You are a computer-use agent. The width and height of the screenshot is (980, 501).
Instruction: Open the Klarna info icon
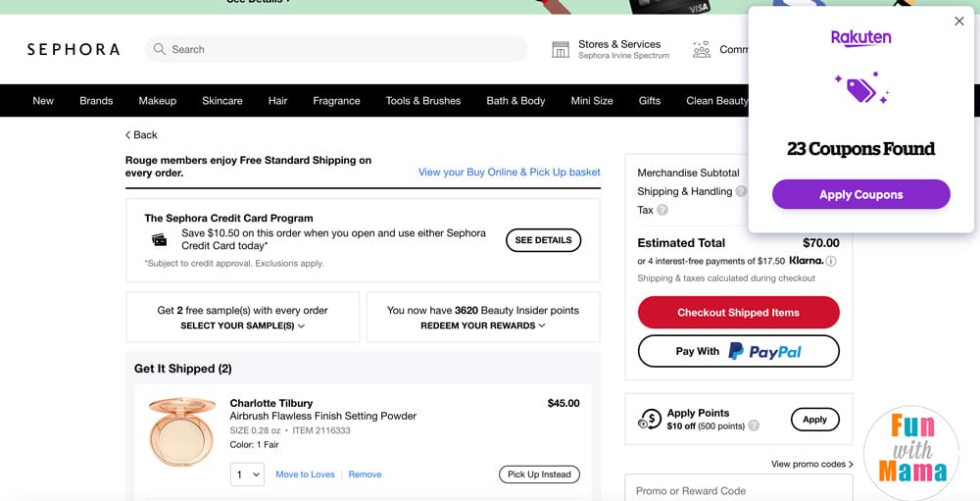831,261
